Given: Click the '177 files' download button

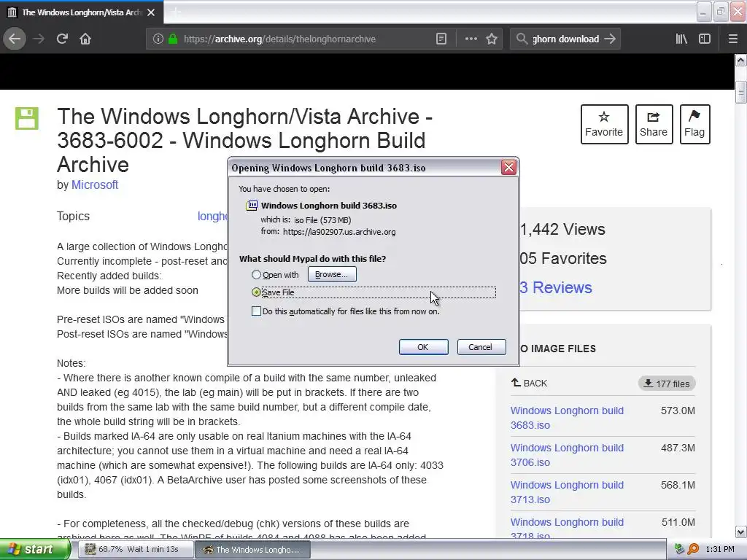Looking at the screenshot, I should [x=667, y=384].
